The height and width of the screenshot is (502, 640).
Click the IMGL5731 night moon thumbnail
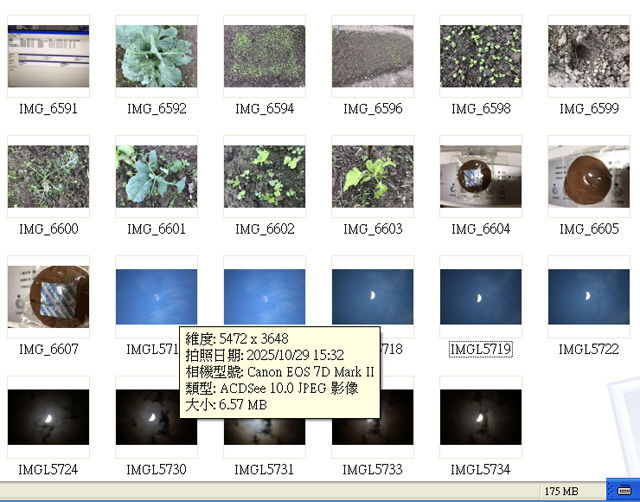(x=264, y=431)
